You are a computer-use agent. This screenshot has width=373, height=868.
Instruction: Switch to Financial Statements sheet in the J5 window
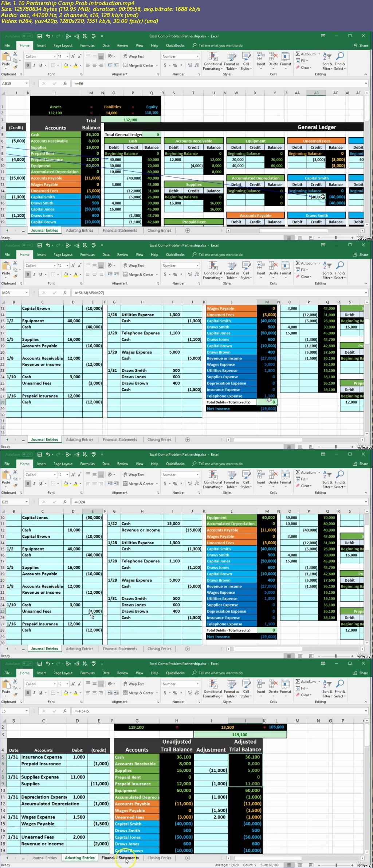(120, 858)
